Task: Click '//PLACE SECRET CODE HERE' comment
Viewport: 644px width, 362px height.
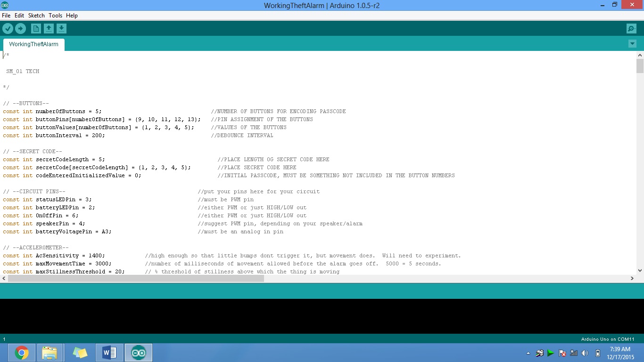Action: 257,168
